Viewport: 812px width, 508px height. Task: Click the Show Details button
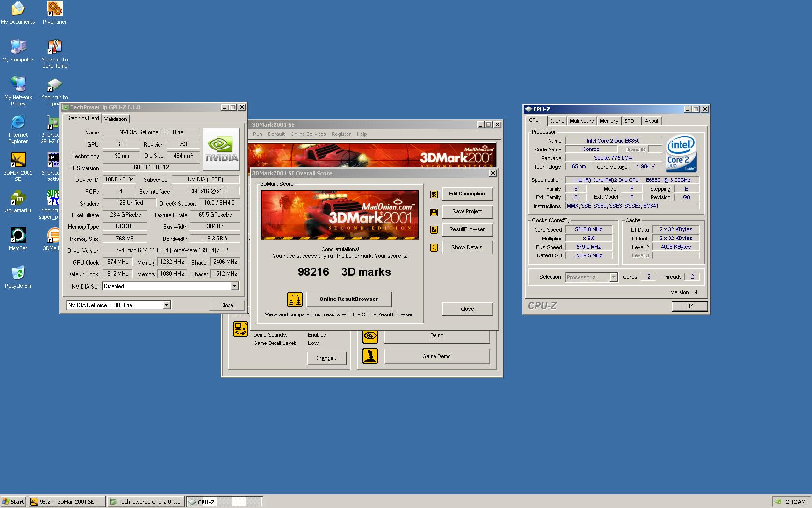[x=467, y=248]
